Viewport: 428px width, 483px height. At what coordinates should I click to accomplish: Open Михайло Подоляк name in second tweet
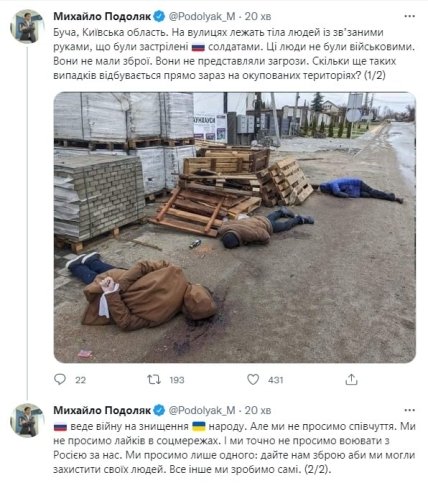pyautogui.click(x=102, y=410)
